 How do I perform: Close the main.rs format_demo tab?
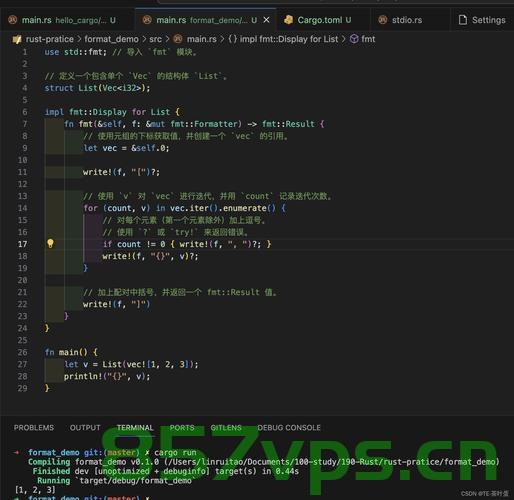tap(266, 20)
